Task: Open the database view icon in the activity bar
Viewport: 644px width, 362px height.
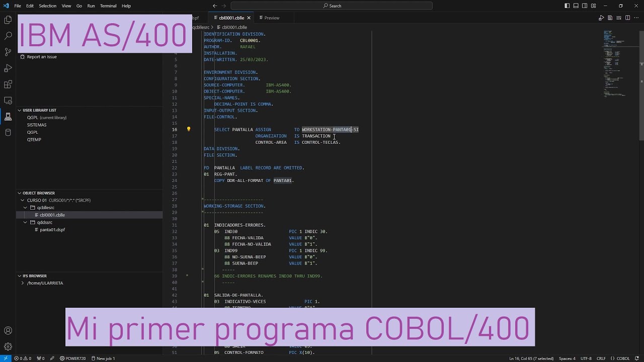Action: (8, 132)
